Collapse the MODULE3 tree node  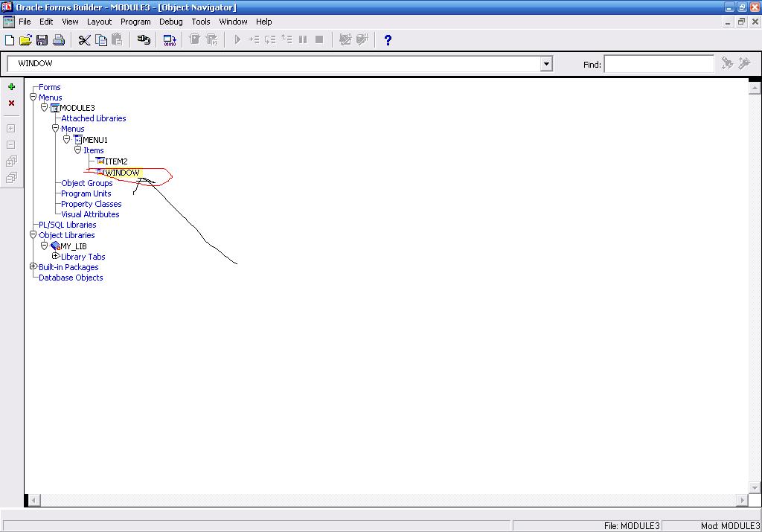[45, 108]
